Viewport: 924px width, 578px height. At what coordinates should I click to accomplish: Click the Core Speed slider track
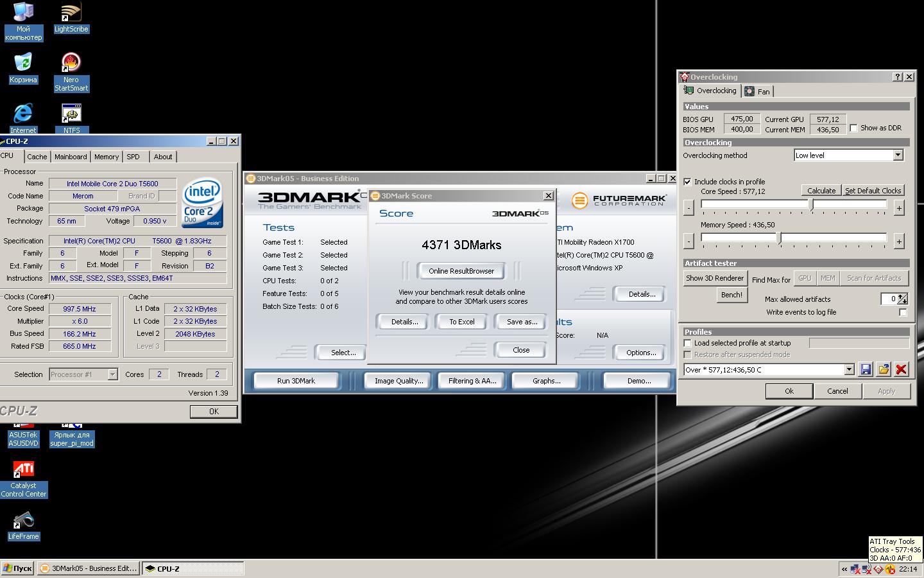tap(794, 205)
